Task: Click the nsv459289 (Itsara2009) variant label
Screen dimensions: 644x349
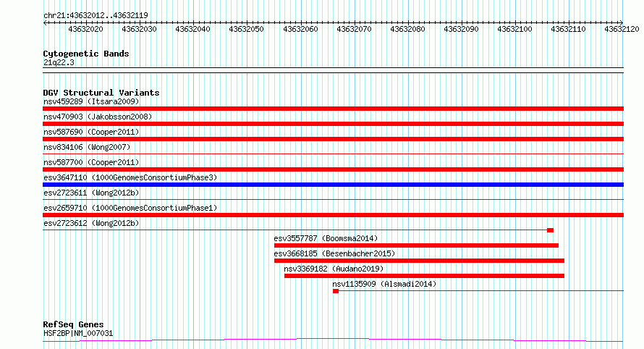Action: pos(91,101)
